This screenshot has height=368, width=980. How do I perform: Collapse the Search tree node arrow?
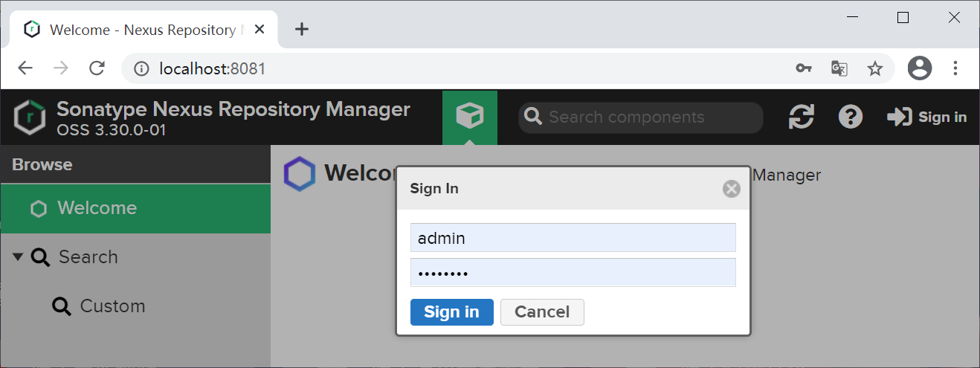click(x=19, y=257)
